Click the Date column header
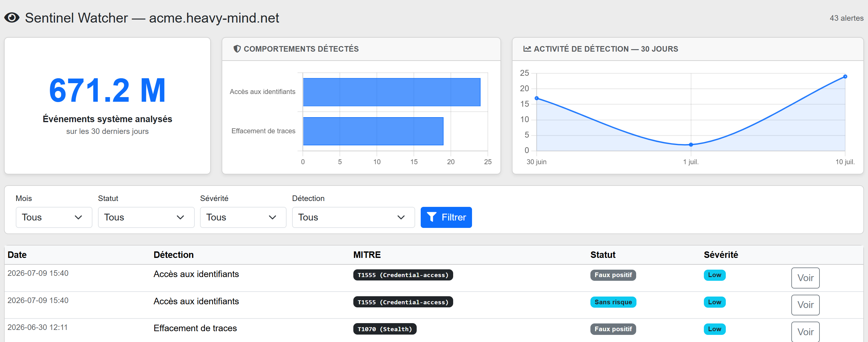 (17, 255)
